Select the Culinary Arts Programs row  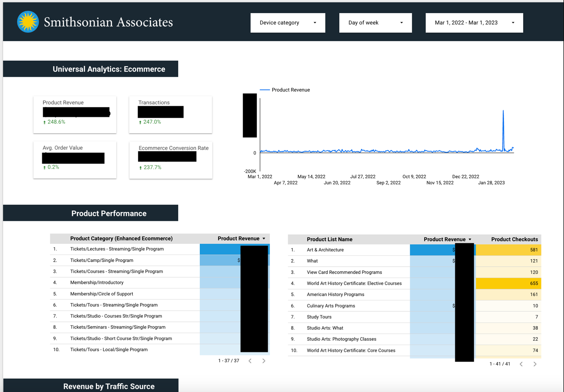(x=414, y=305)
